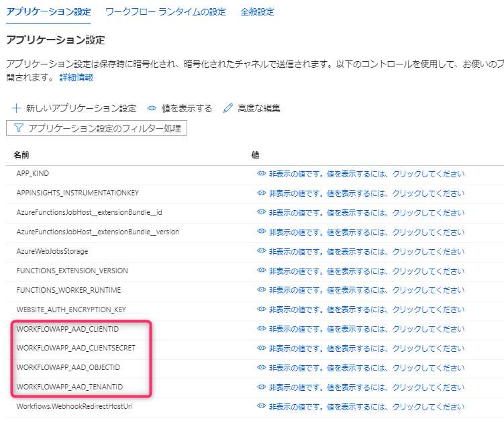Toggle eye icon for FUNCTIONS_EXTENSION_VERSION value

click(261, 271)
